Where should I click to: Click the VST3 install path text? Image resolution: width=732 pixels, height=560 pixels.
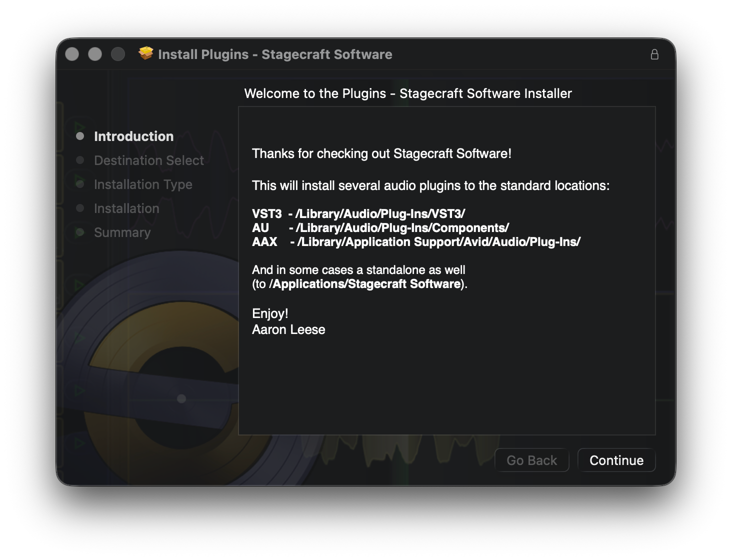(x=380, y=214)
